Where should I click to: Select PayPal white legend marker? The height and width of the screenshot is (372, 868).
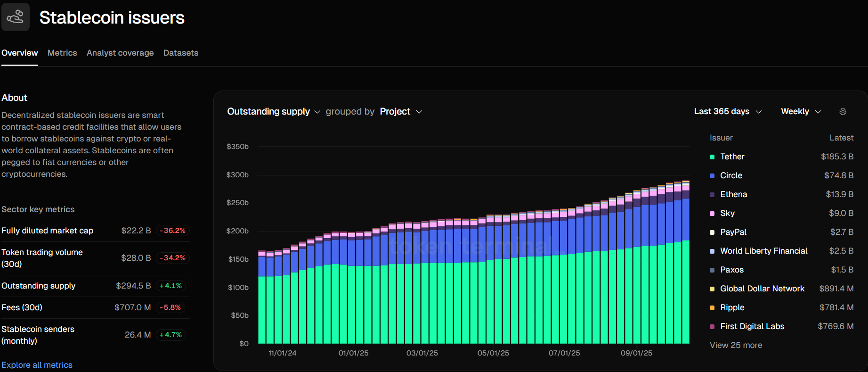tap(712, 232)
